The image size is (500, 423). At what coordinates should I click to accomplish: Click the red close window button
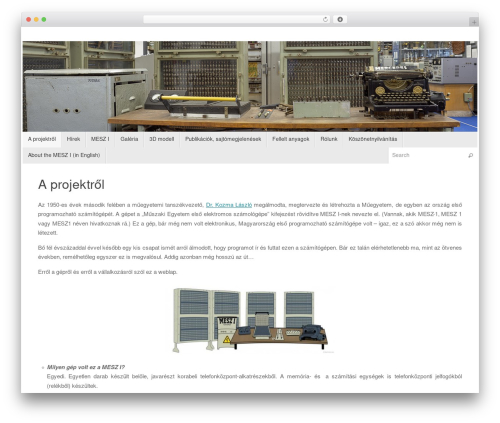(29, 20)
